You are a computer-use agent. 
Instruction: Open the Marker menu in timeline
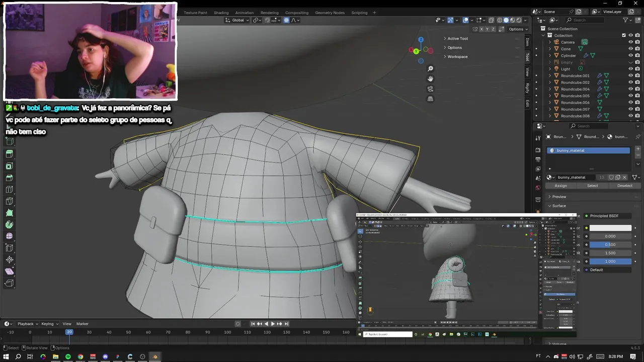[x=82, y=324]
